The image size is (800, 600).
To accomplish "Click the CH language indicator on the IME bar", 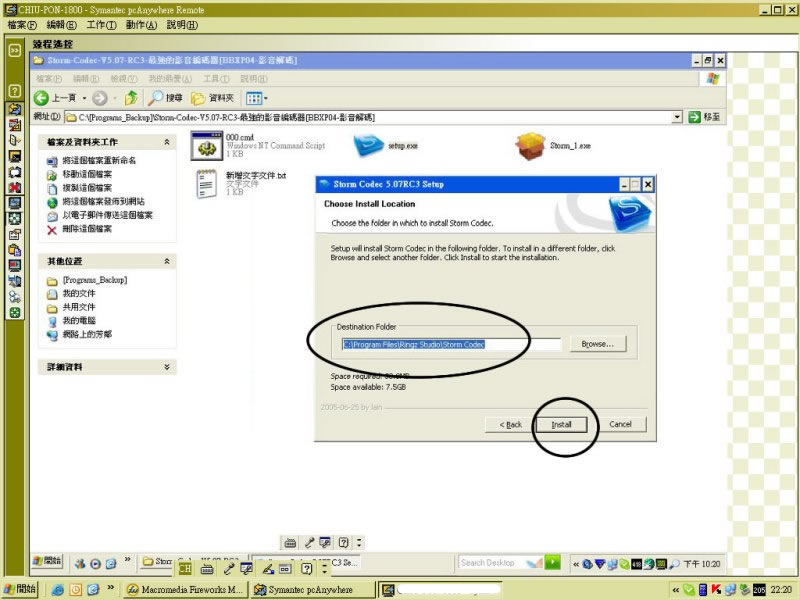I will click(x=185, y=568).
